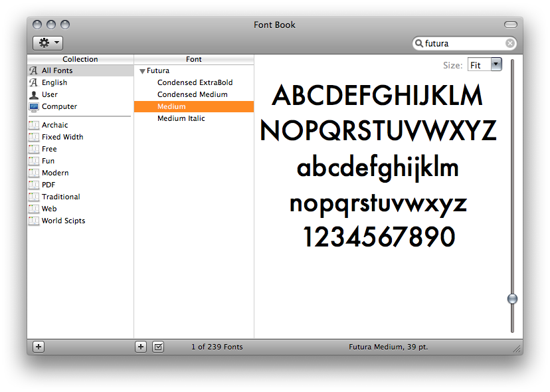The height and width of the screenshot is (392, 550).
Task: Select the Computer collection
Action: (x=59, y=106)
